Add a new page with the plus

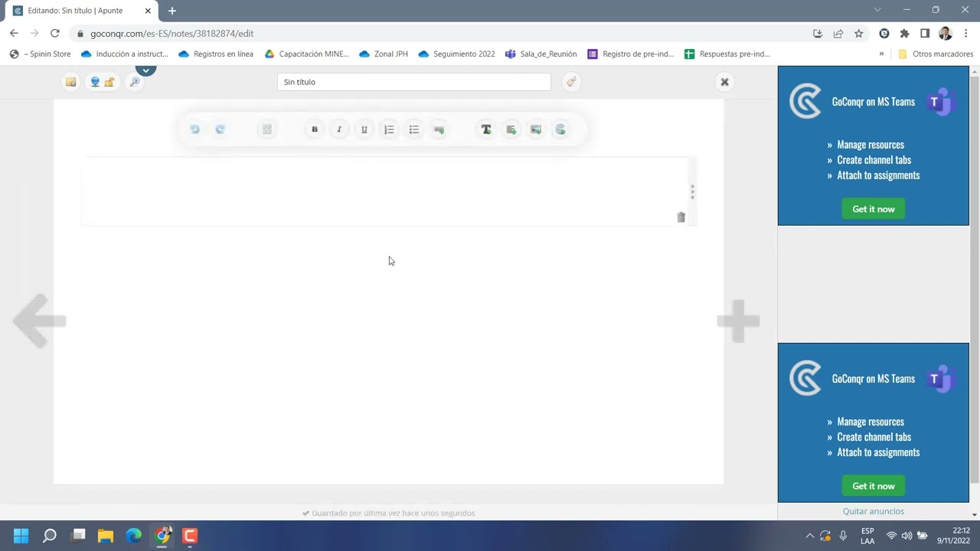738,321
